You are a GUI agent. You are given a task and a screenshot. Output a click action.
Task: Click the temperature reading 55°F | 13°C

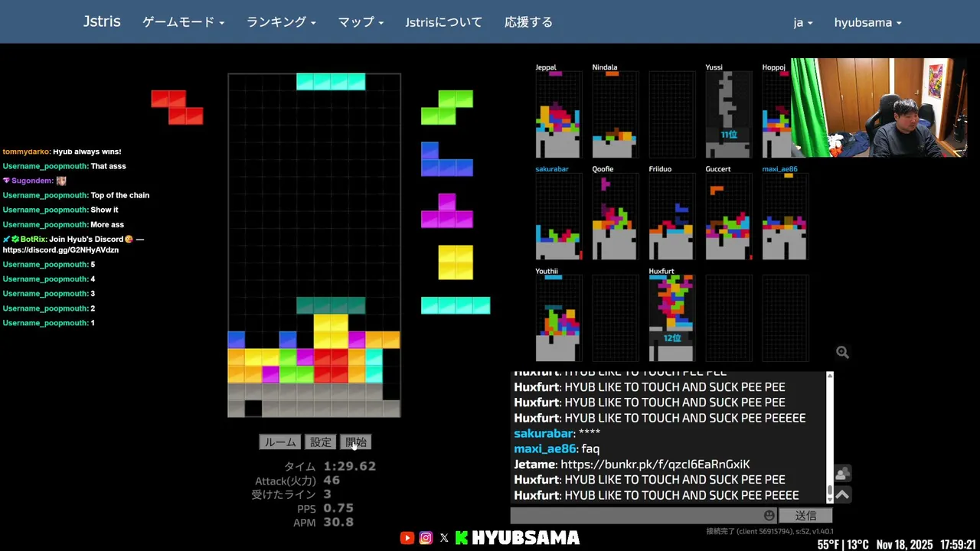coord(843,544)
